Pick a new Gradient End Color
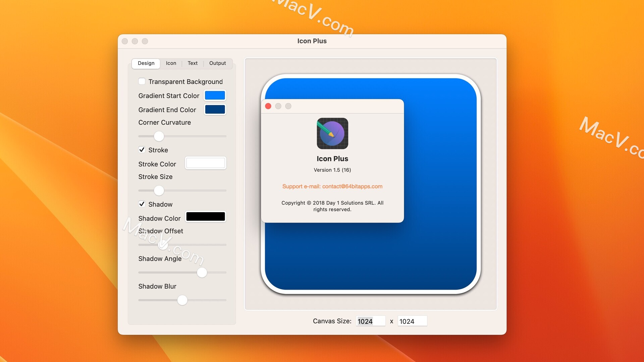644x362 pixels. (215, 110)
